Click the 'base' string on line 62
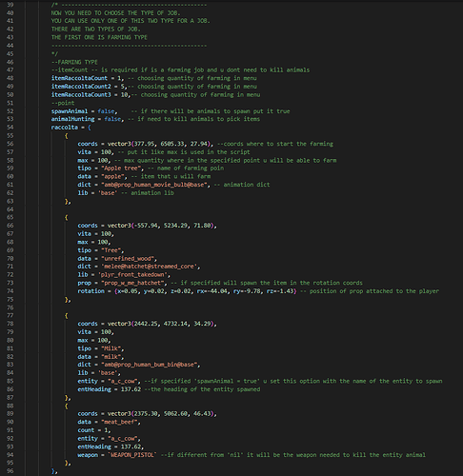Image resolution: width=463 pixels, height=476 pixels. [108, 193]
